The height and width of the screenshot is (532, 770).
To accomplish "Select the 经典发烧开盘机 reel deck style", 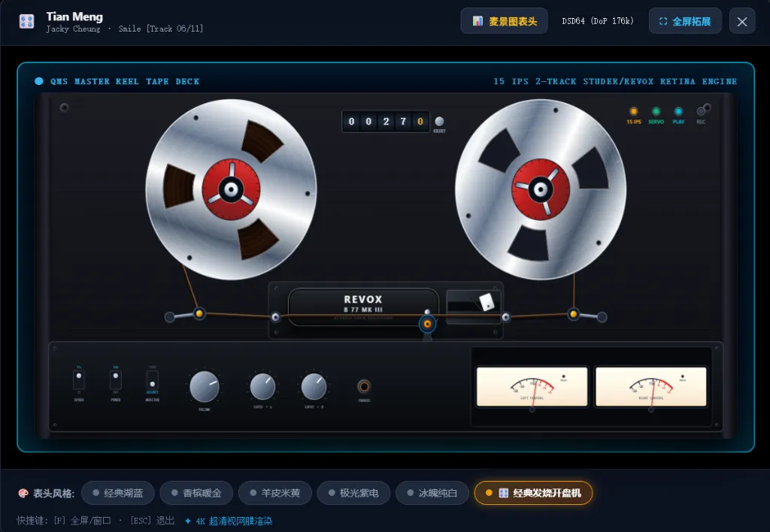I will point(533,493).
